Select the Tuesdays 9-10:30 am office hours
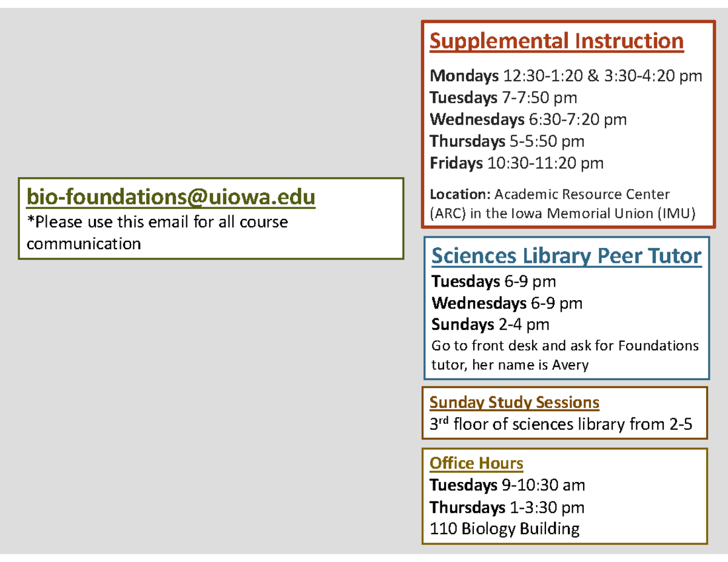728x562 pixels. [x=507, y=485]
